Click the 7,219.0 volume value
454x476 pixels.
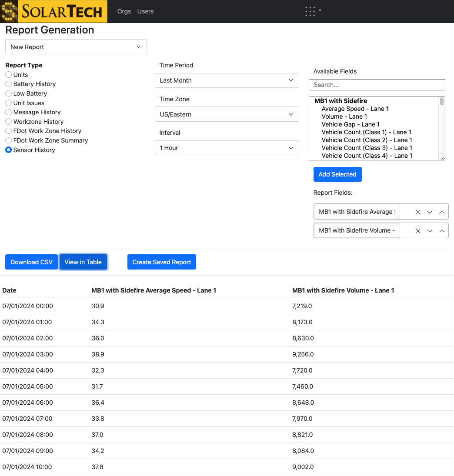click(x=302, y=306)
